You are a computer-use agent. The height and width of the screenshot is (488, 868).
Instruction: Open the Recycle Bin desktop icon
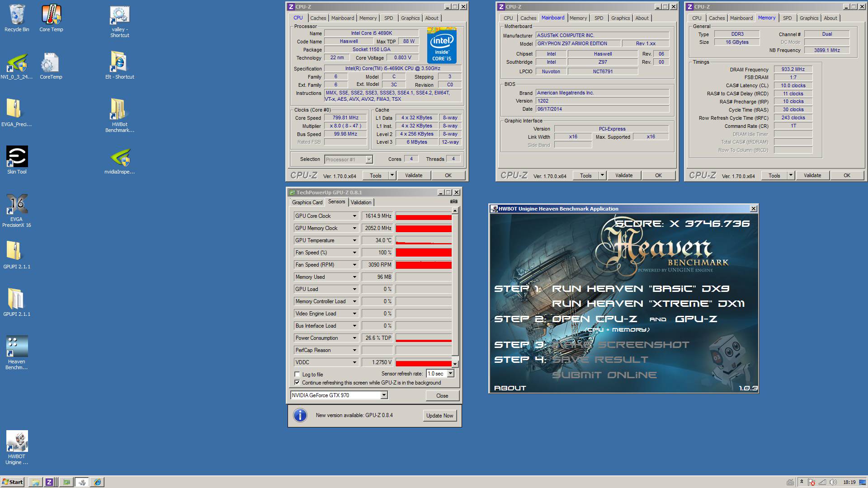click(17, 18)
